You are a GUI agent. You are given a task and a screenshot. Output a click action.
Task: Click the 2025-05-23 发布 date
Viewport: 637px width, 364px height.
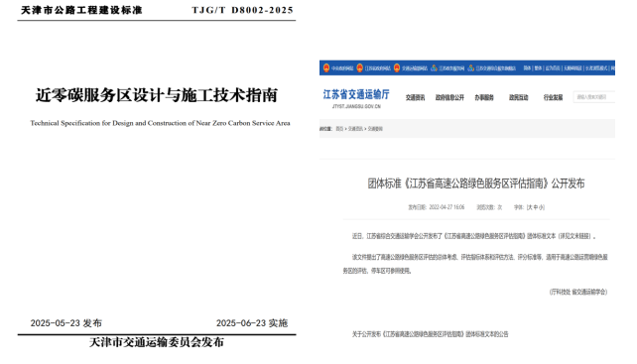66,323
